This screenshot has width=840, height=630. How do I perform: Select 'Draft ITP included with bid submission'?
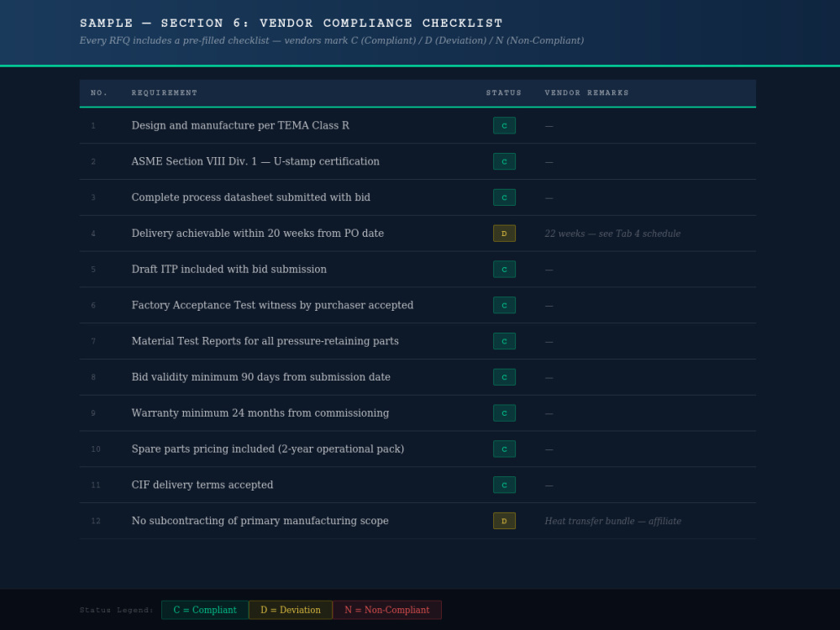pos(228,269)
